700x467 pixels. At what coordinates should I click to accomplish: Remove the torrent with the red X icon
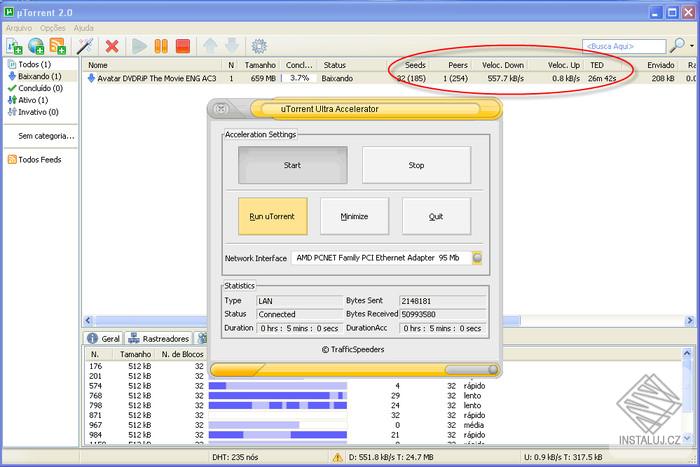(x=112, y=46)
